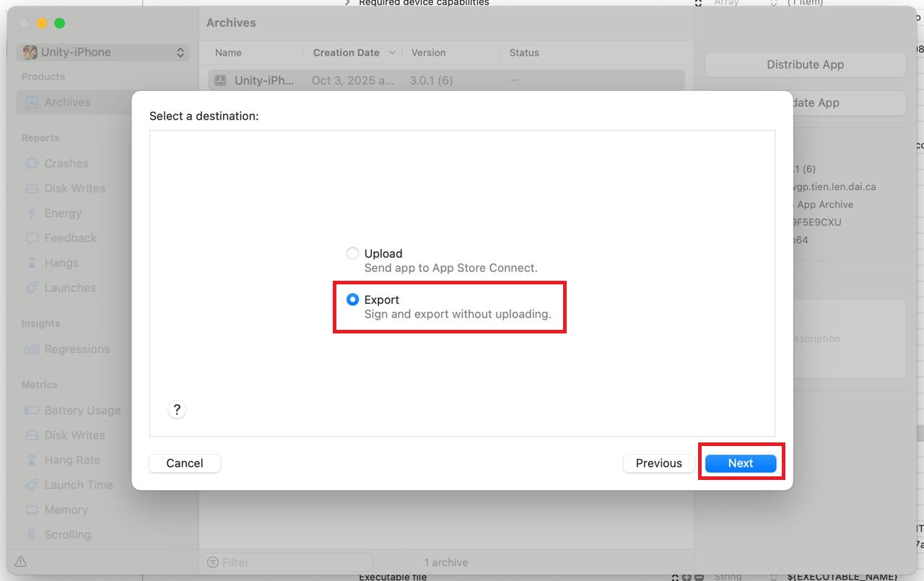The width and height of the screenshot is (924, 581).
Task: Select the Upload radio button
Action: pos(352,253)
